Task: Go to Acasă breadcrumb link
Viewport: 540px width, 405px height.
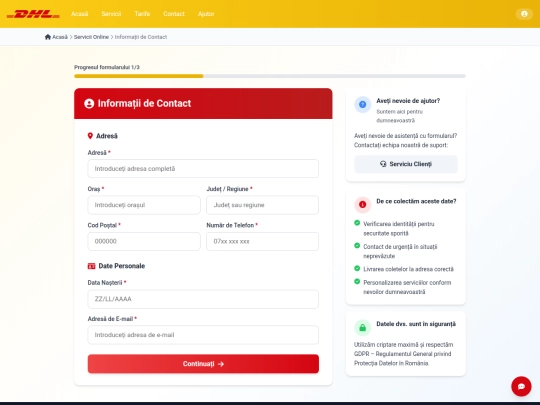Action: 60,37
